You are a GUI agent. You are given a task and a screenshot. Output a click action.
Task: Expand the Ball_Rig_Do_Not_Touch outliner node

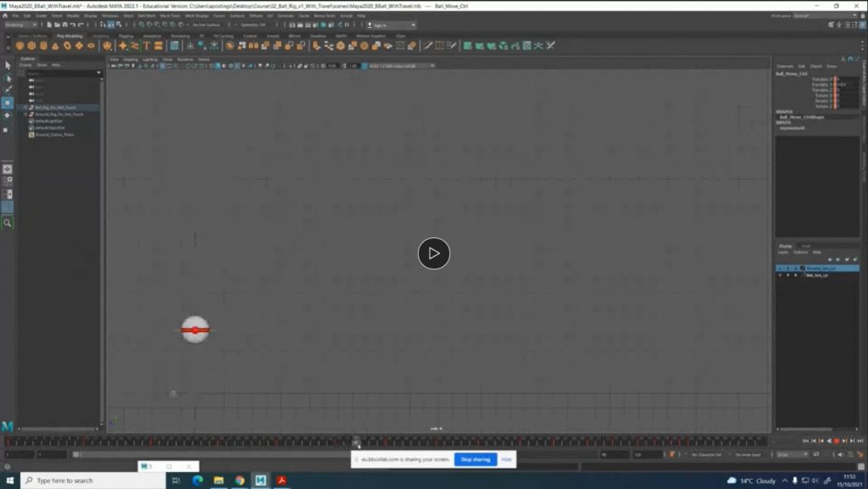(26, 108)
